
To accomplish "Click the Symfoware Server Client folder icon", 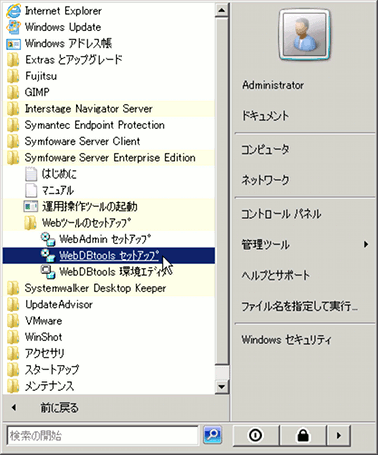I will pos(13,141).
